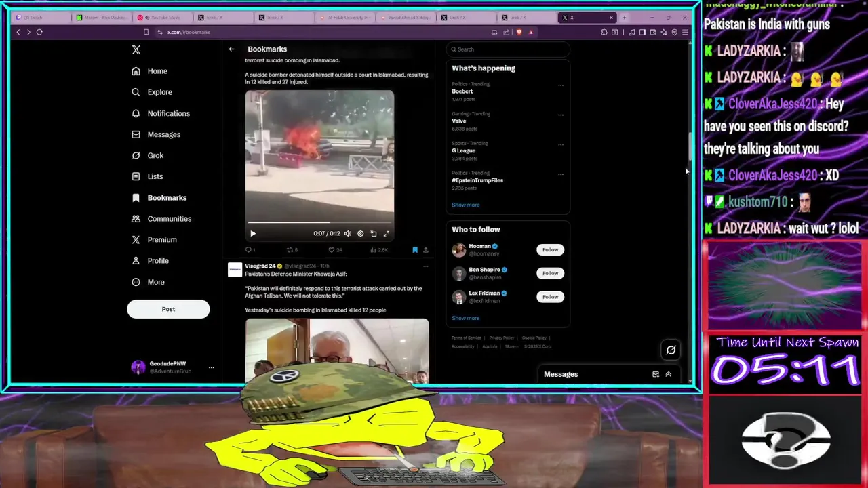The width and height of the screenshot is (868, 488).
Task: Open the GeodudePNW account switcher ellipsis
Action: [x=211, y=367]
